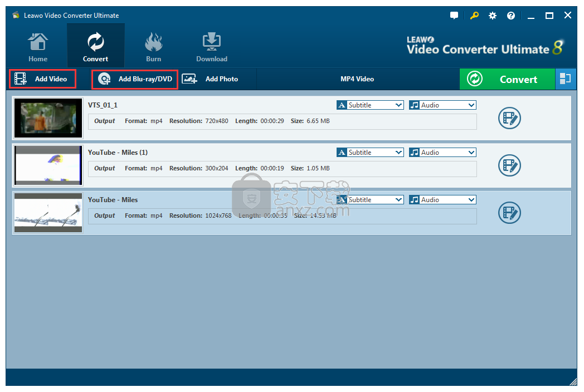Expand Audio dropdown for YouTube - Miles (1)
Image resolution: width=584 pixels, height=392 pixels.
(442, 152)
